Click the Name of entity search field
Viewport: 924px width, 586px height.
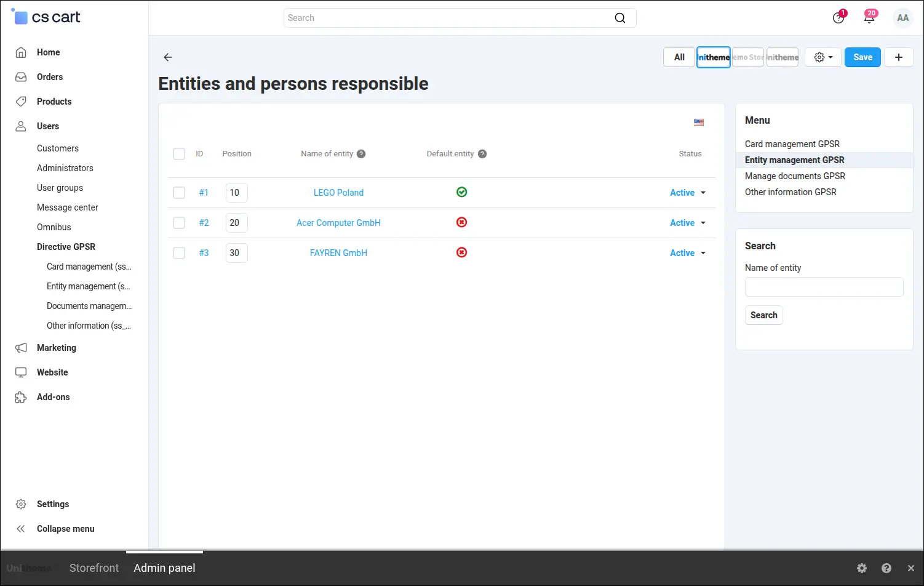824,287
